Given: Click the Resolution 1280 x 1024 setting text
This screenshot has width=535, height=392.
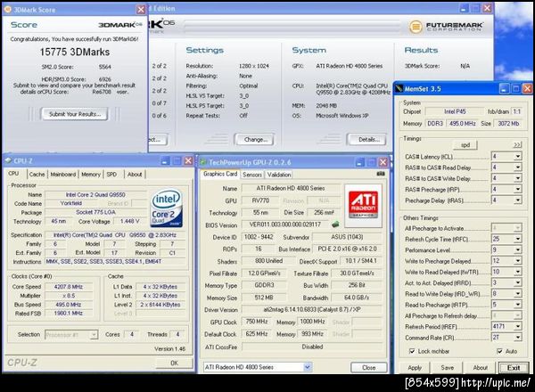Looking at the screenshot, I should click(254, 66).
